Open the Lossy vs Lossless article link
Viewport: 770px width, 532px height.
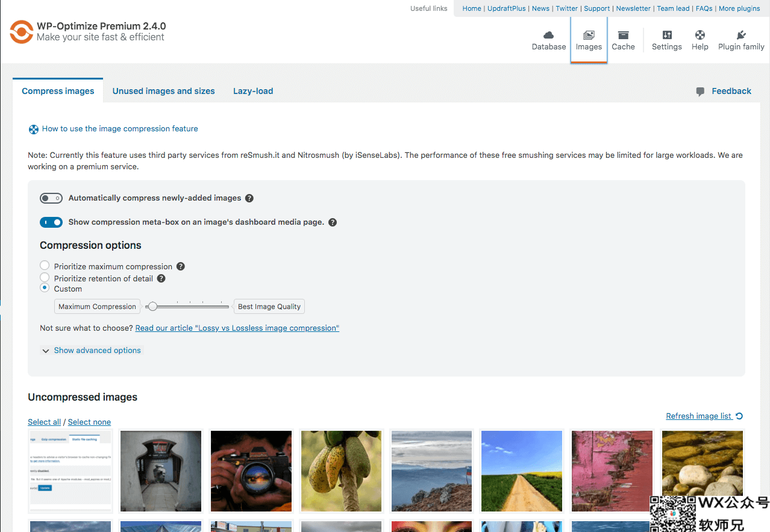tap(237, 328)
